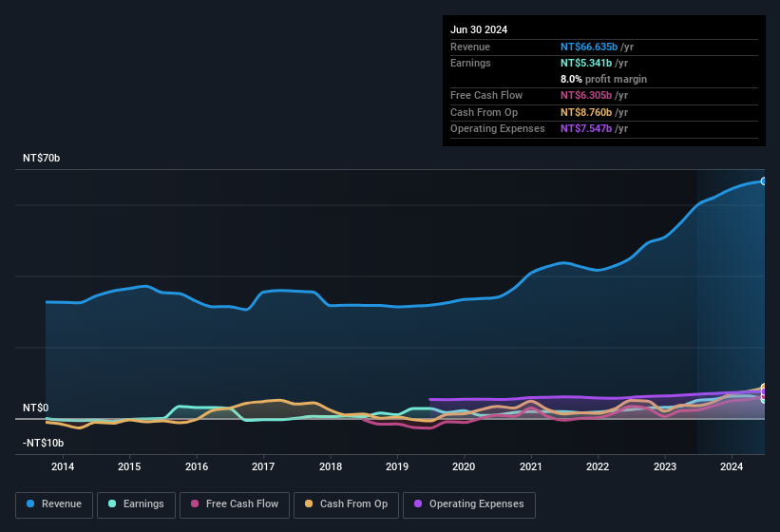Hide the Free Cash Flow series

[x=234, y=503]
